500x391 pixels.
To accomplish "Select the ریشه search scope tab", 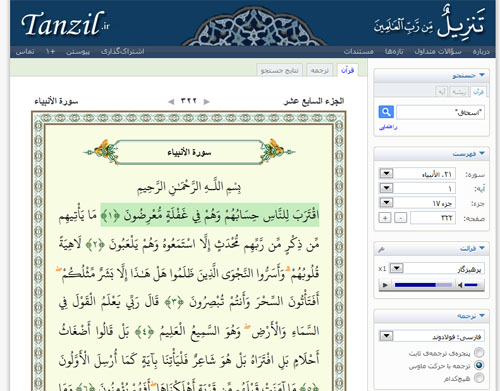I will (x=459, y=92).
